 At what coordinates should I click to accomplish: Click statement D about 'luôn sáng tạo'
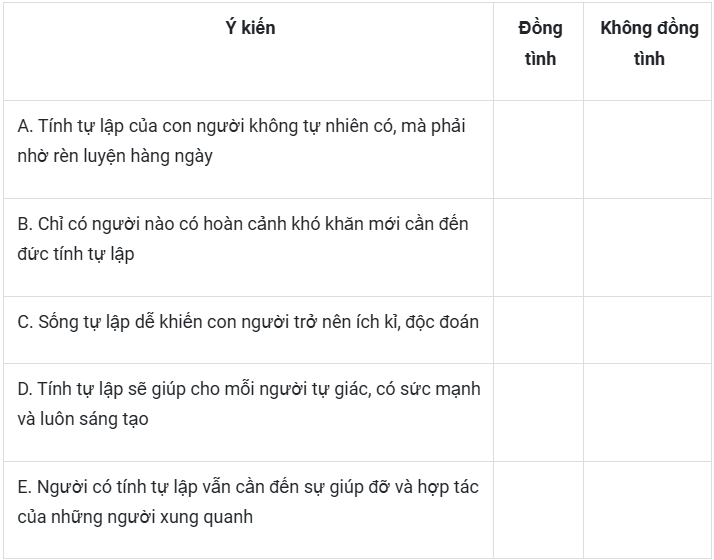tap(249, 404)
